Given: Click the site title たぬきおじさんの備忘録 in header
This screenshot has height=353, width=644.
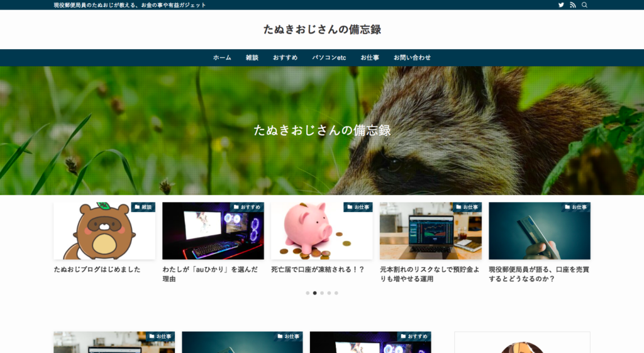Looking at the screenshot, I should click(x=322, y=30).
